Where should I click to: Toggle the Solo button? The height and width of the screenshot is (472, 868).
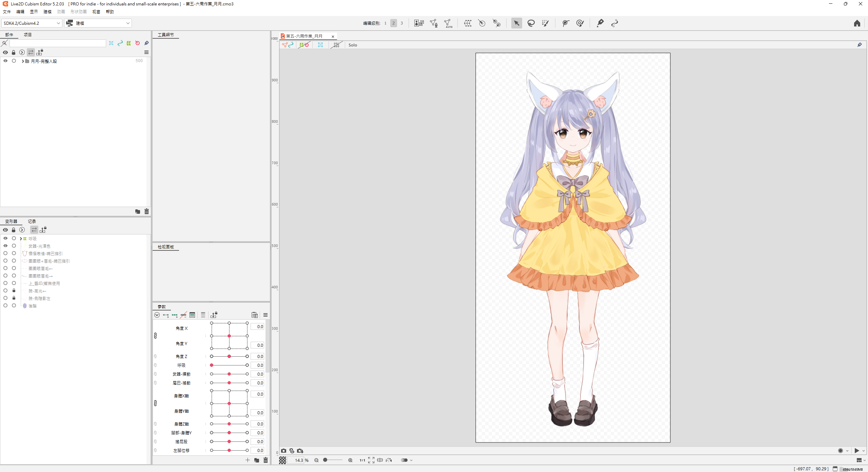(x=353, y=45)
